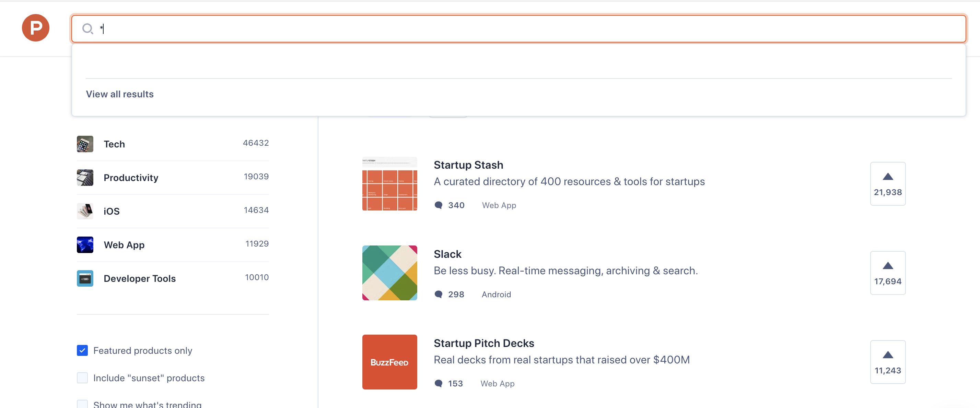Upvote Startup Pitch Decks

(x=888, y=362)
